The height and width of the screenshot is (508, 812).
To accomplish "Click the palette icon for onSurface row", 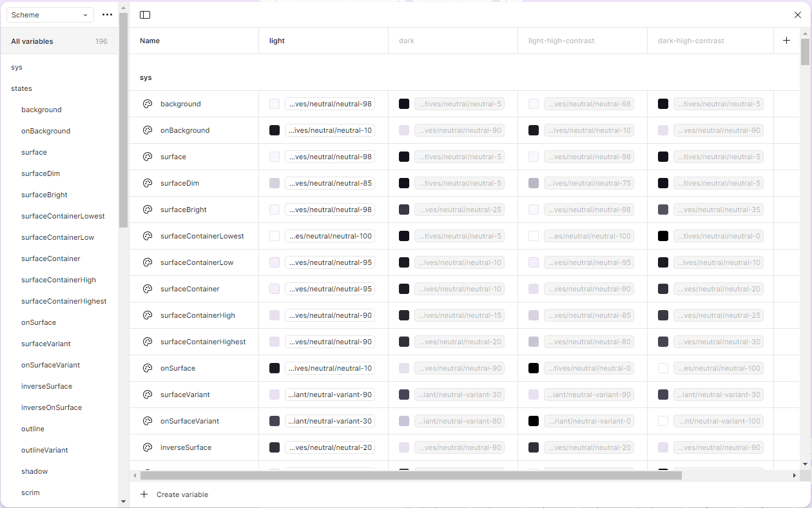I will coord(147,368).
